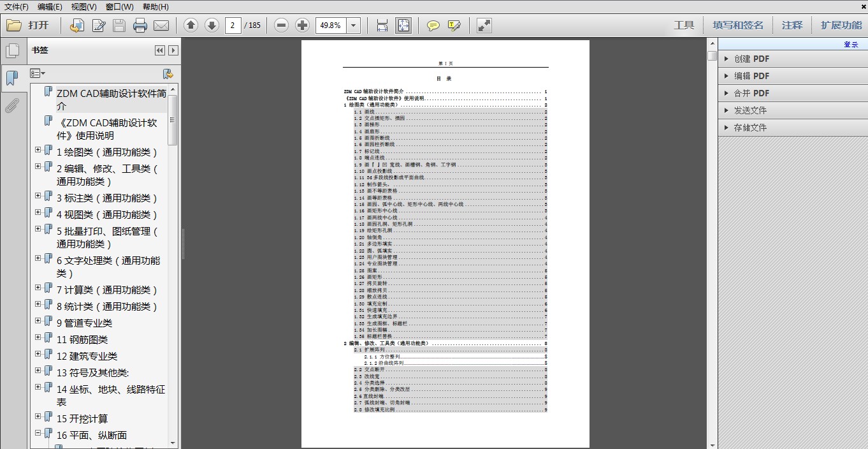This screenshot has height=449, width=868.
Task: Click the create PDF from file icon
Action: [77, 26]
